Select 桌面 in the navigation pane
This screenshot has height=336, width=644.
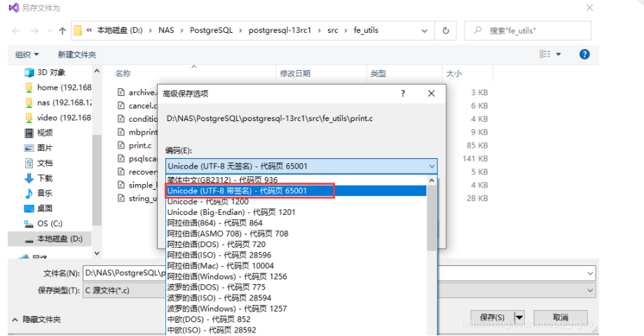[39, 209]
